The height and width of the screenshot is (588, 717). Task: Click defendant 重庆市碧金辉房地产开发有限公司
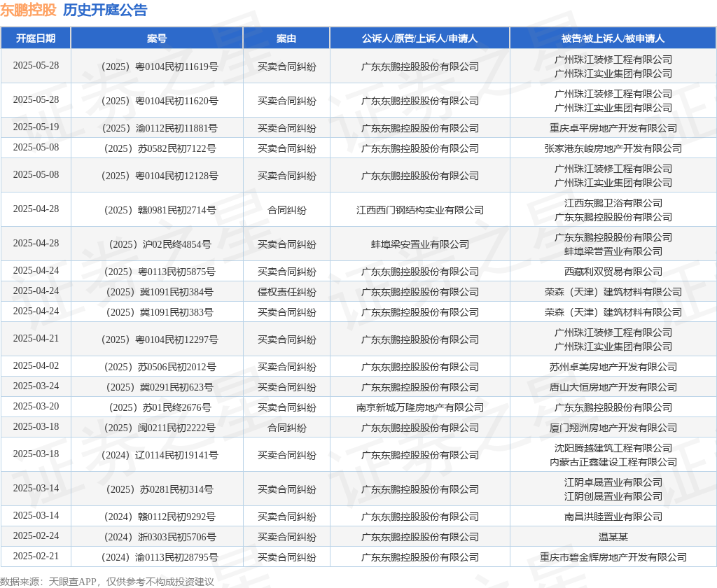point(613,557)
